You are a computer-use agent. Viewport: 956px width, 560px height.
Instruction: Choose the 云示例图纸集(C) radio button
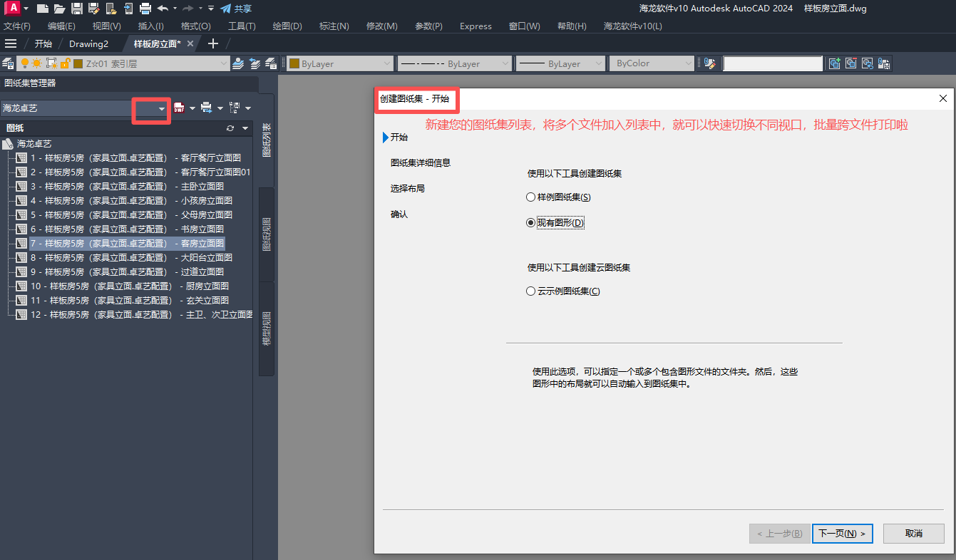pyautogui.click(x=530, y=291)
